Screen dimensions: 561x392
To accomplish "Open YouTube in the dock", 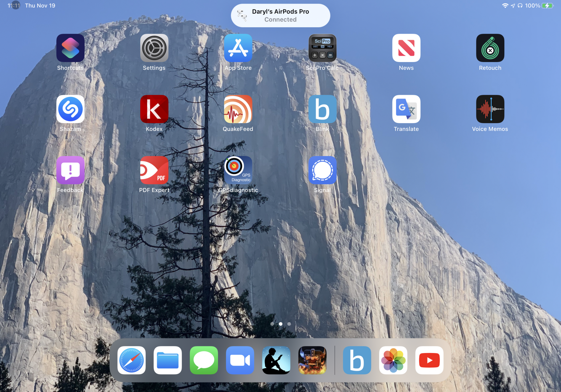I will 429,360.
